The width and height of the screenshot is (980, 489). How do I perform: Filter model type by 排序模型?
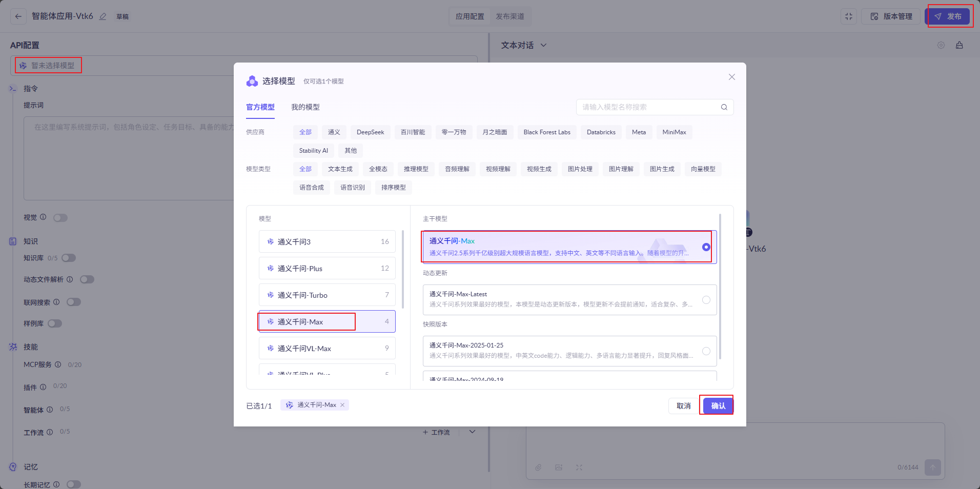tap(394, 188)
